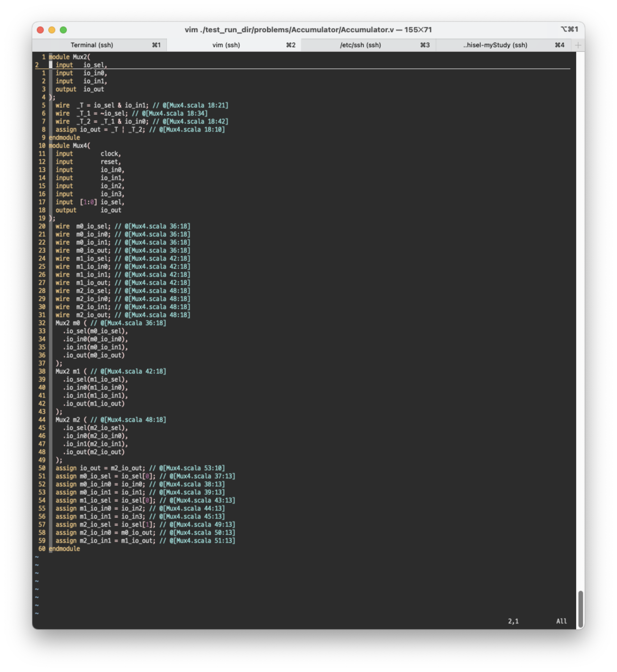Click 'assign m1_io_in0 = io_in2;' line

point(140,508)
